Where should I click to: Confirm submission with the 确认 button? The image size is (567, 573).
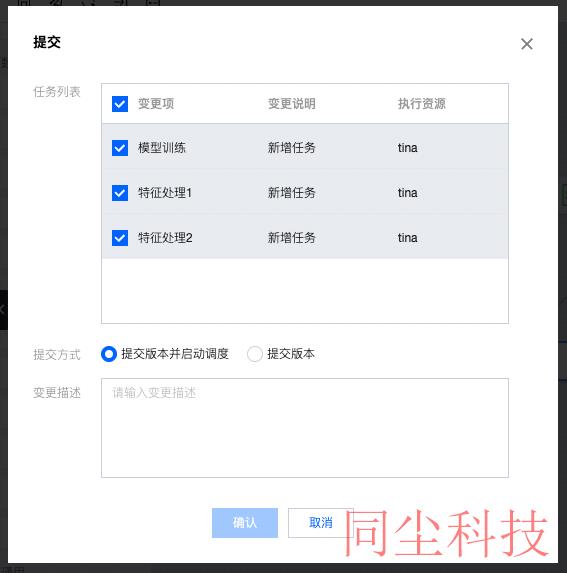pyautogui.click(x=245, y=523)
